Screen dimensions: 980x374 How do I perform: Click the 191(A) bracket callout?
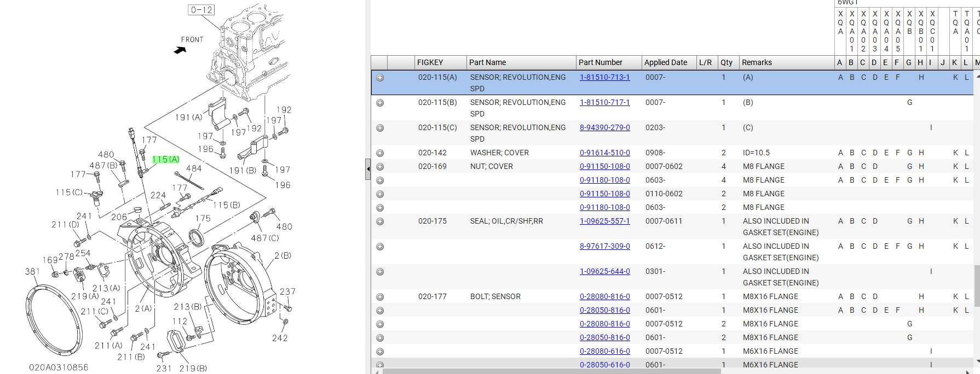point(189,118)
